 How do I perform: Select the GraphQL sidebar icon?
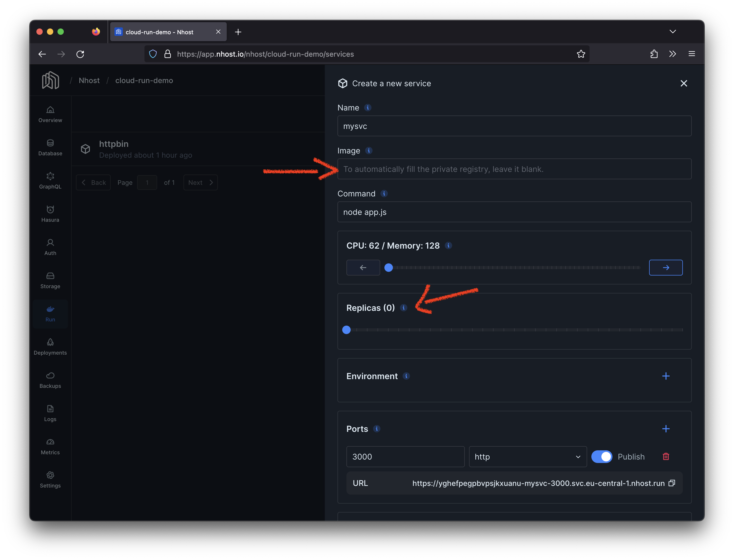click(x=50, y=181)
